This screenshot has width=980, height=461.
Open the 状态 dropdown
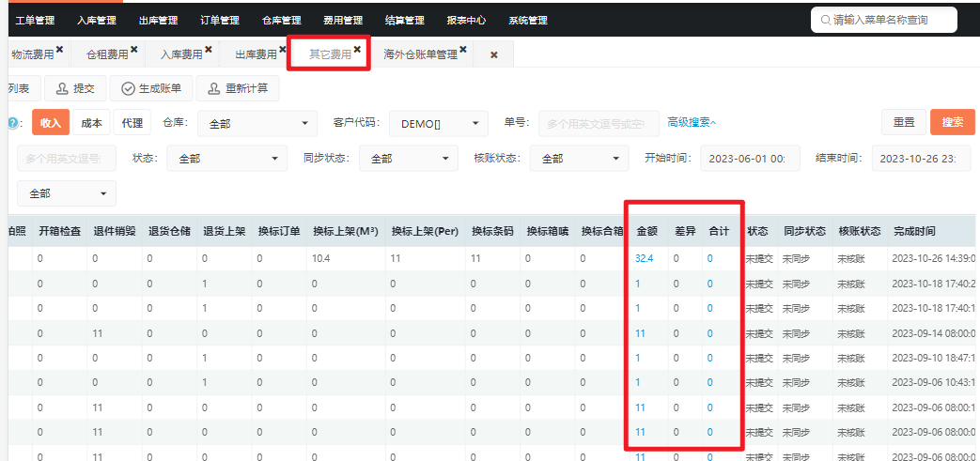point(227,159)
